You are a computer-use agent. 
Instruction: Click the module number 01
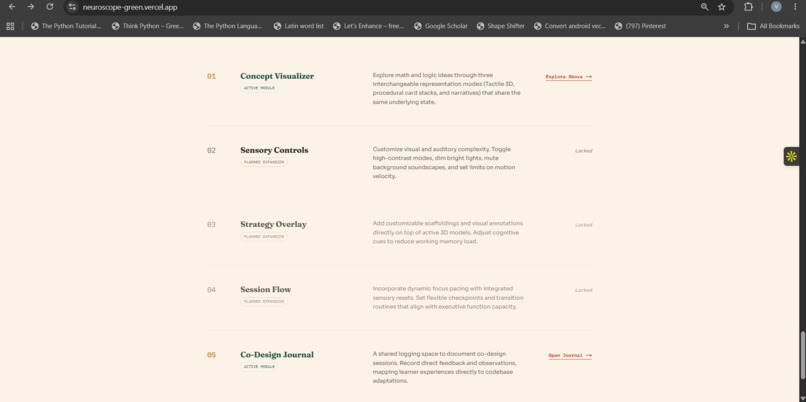pyautogui.click(x=211, y=76)
